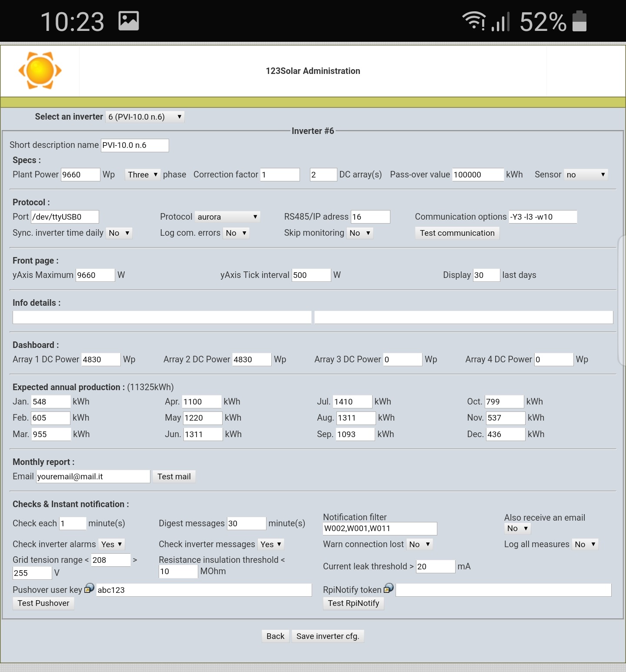Tap the battery icon in status bar
This screenshot has height=672, width=626.
[579, 21]
